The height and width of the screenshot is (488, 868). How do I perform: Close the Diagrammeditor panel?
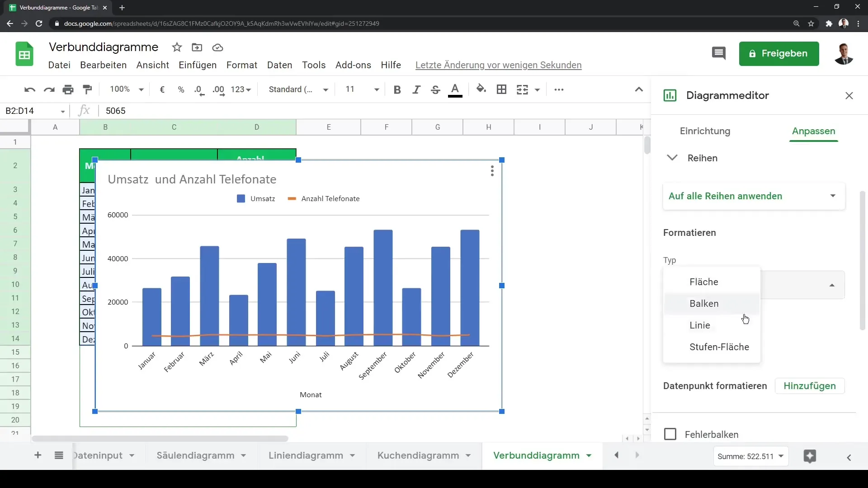[849, 96]
